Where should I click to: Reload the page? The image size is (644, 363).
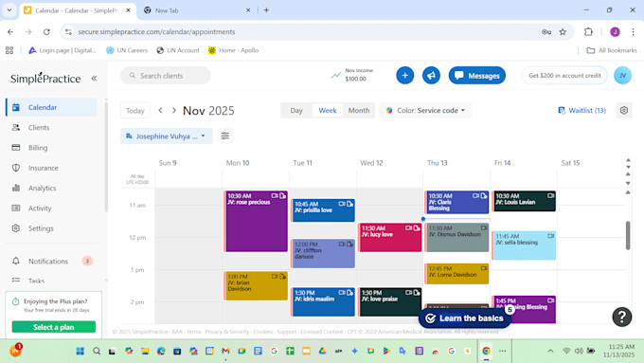pos(46,31)
